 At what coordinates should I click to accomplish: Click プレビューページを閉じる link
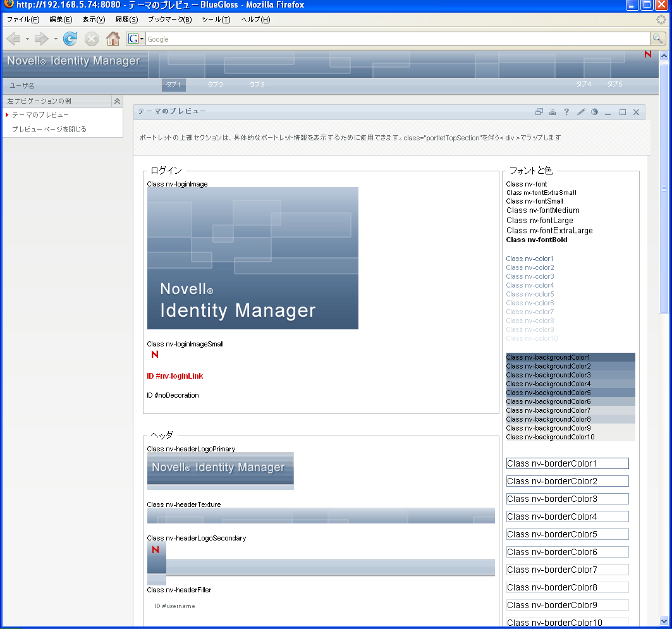[49, 129]
